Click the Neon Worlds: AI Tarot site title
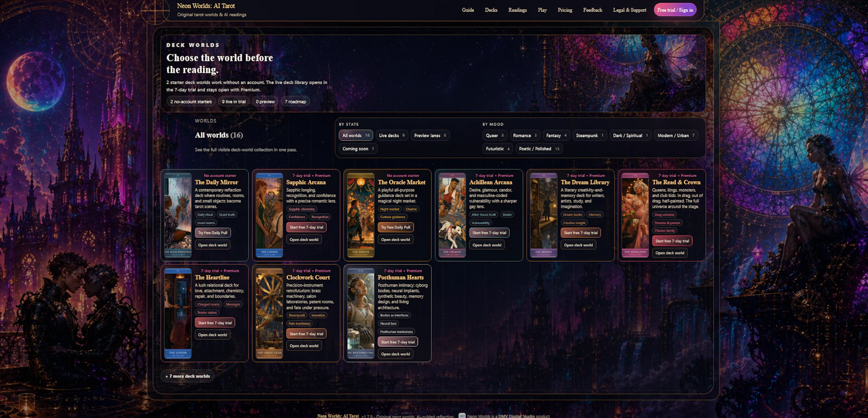 coord(206,6)
